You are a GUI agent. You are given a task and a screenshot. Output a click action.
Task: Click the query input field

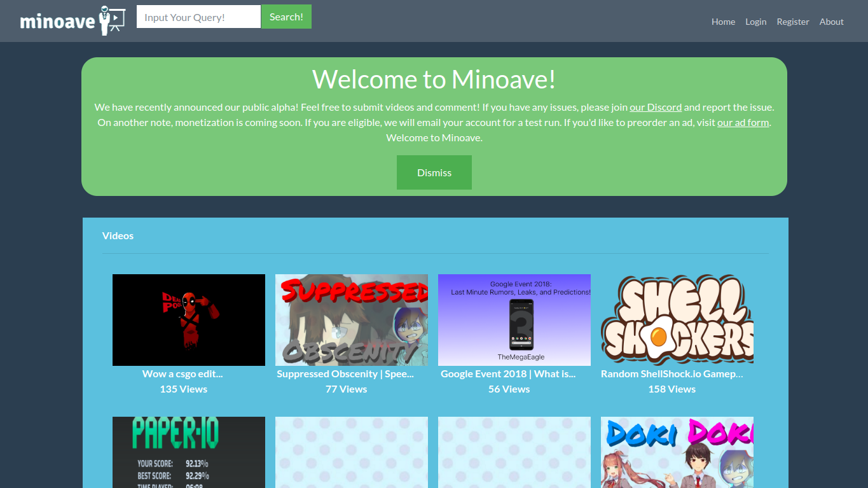point(198,17)
